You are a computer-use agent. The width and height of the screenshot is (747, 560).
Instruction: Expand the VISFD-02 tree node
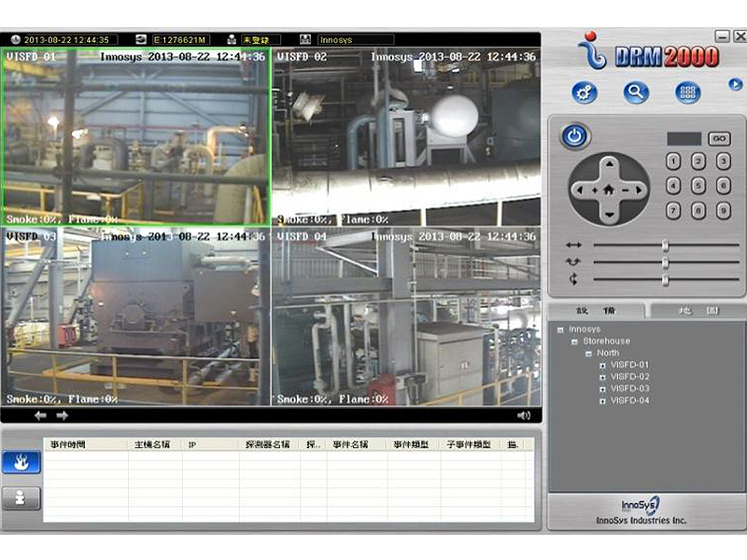(x=602, y=377)
